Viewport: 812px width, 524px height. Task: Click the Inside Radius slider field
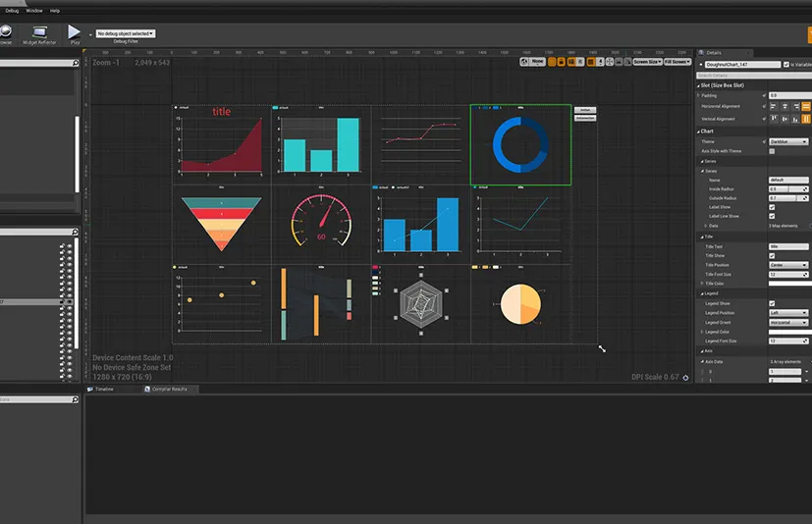click(x=788, y=189)
